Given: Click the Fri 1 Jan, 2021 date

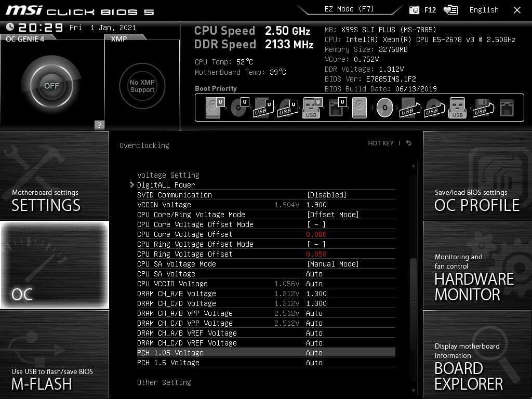Looking at the screenshot, I should [102, 28].
